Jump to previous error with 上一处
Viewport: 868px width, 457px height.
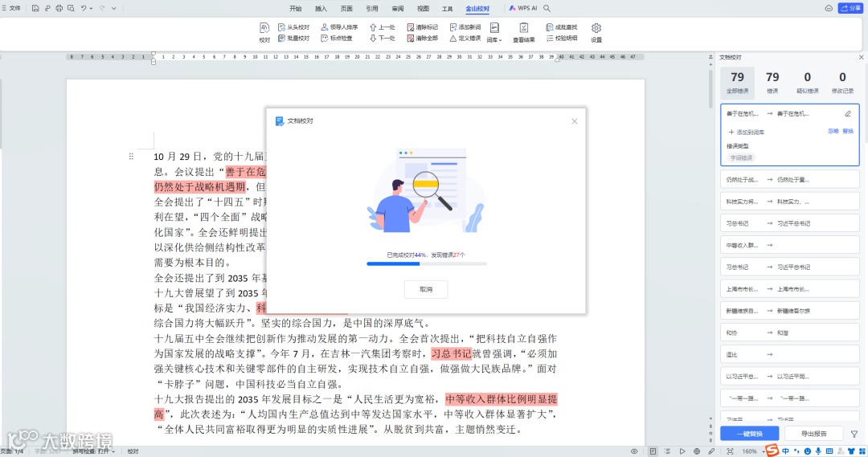pyautogui.click(x=382, y=27)
